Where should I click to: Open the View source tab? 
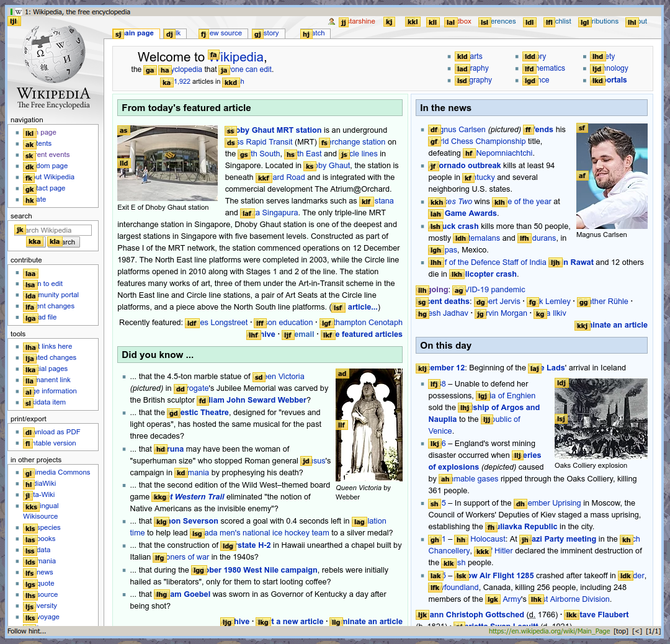point(223,34)
